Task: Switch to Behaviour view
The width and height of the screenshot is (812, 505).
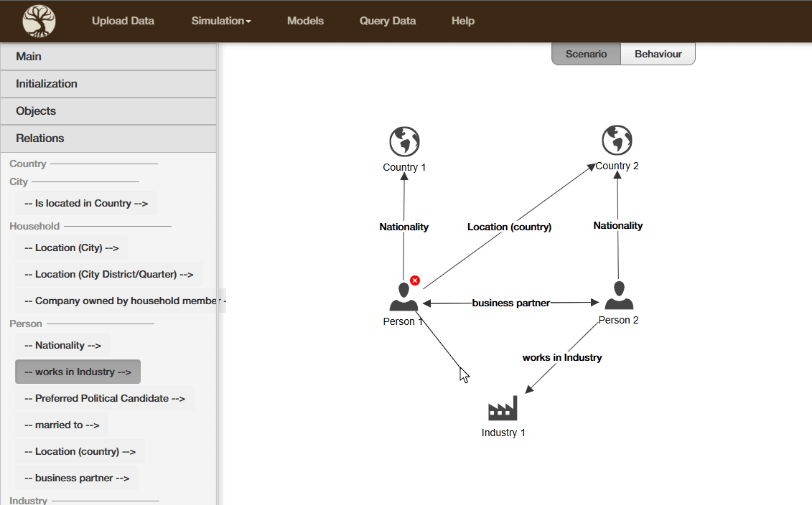Action: pyautogui.click(x=658, y=54)
